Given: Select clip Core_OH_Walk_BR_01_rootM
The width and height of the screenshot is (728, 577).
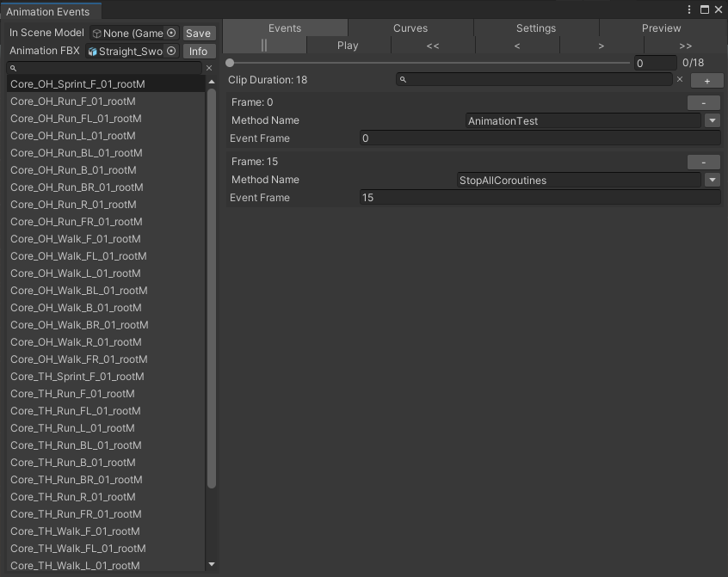Looking at the screenshot, I should pyautogui.click(x=106, y=324).
